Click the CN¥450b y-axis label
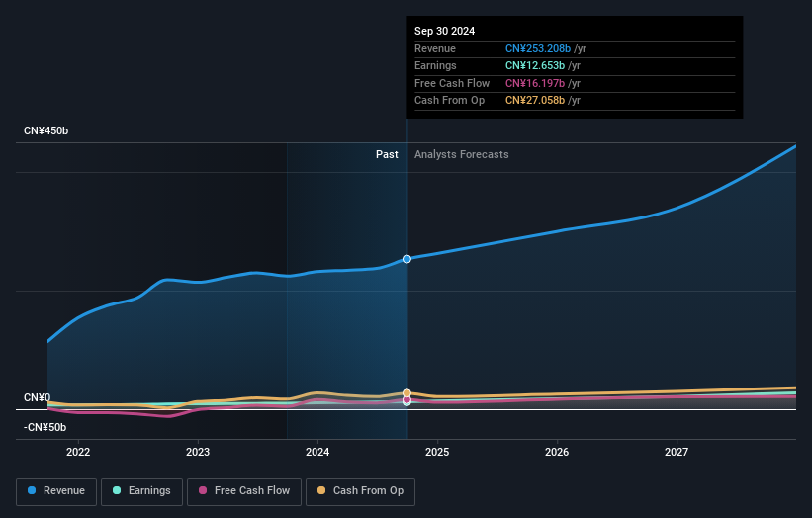Image resolution: width=812 pixels, height=518 pixels. tap(46, 130)
